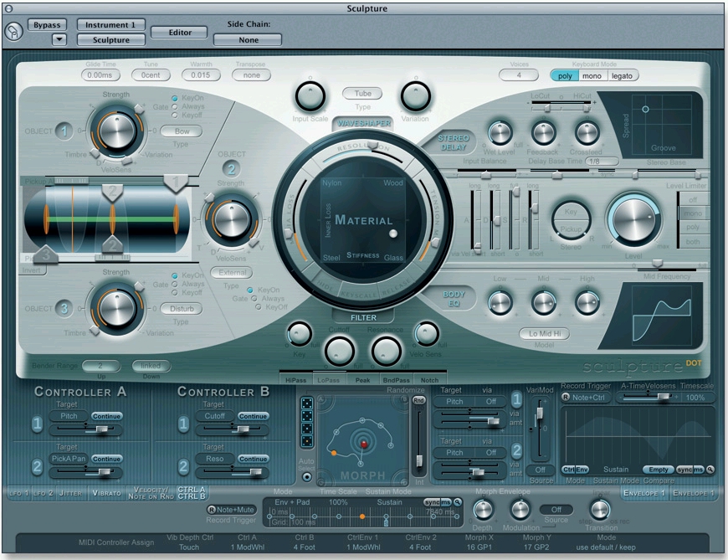Click the Stereo Delay button

[x=453, y=142]
